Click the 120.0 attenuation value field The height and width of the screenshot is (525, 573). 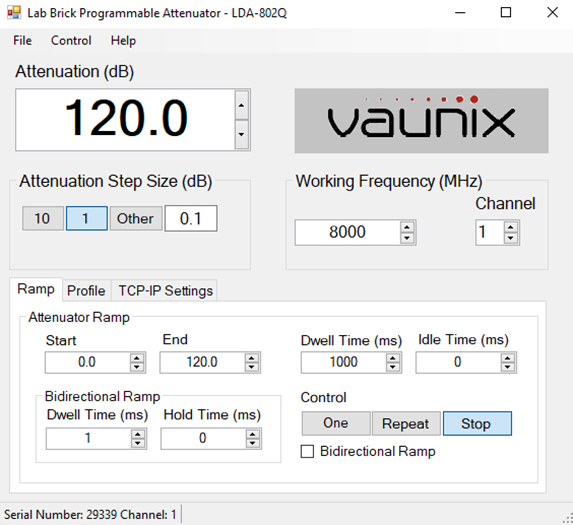click(x=125, y=119)
